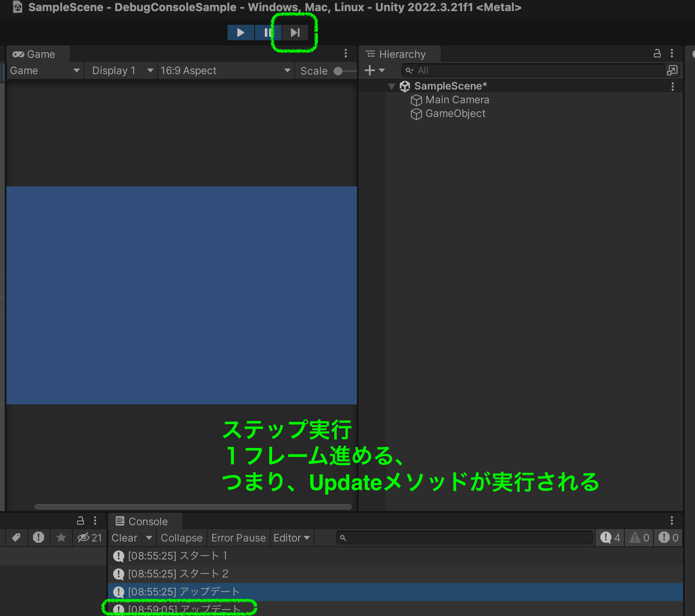The image size is (695, 616).
Task: Click the log type filter icon
Action: pyautogui.click(x=39, y=537)
